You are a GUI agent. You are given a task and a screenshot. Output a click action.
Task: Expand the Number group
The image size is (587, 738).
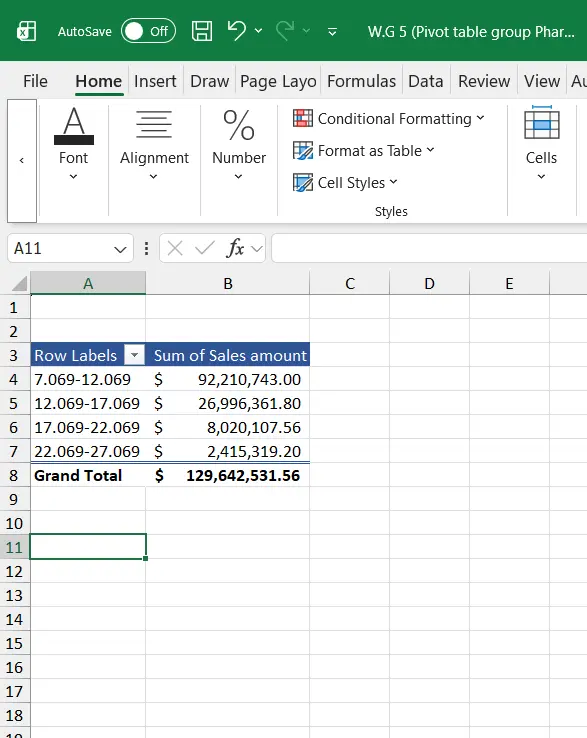coord(239,144)
